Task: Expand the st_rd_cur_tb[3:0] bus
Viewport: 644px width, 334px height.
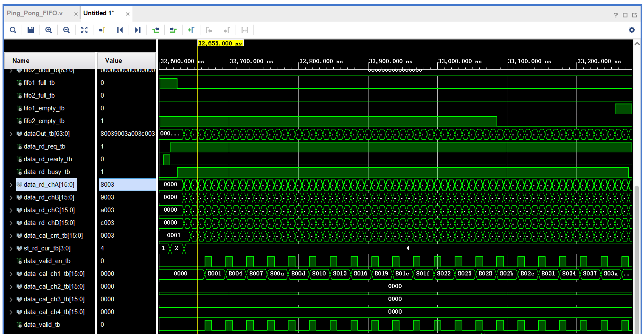Action: click(x=11, y=248)
